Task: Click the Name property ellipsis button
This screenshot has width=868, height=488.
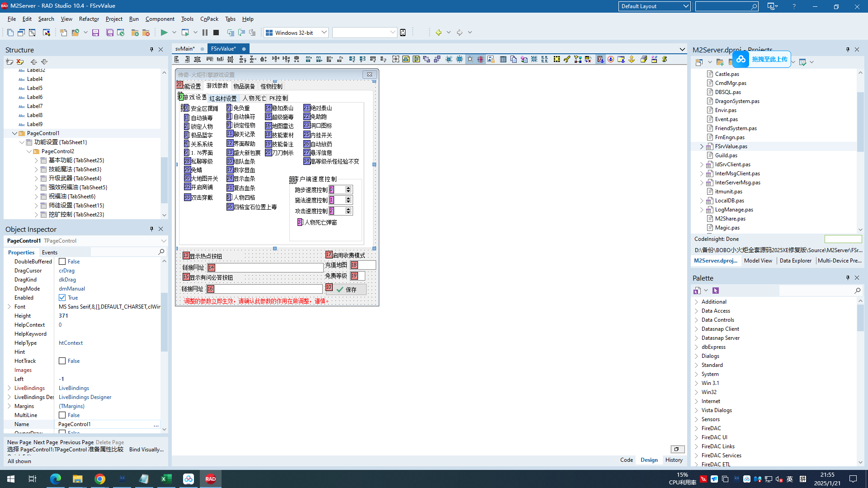Action: (156, 424)
